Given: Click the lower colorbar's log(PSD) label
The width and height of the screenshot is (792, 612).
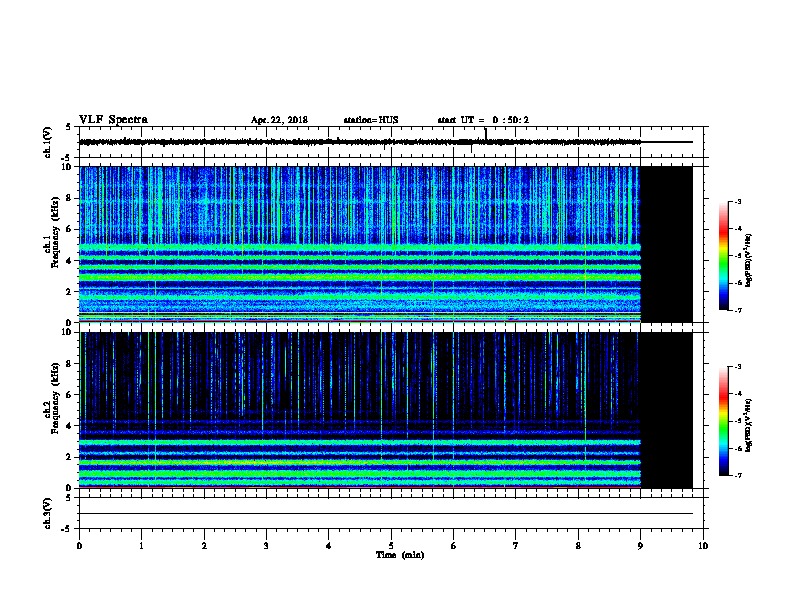Looking at the screenshot, I should 749,426.
